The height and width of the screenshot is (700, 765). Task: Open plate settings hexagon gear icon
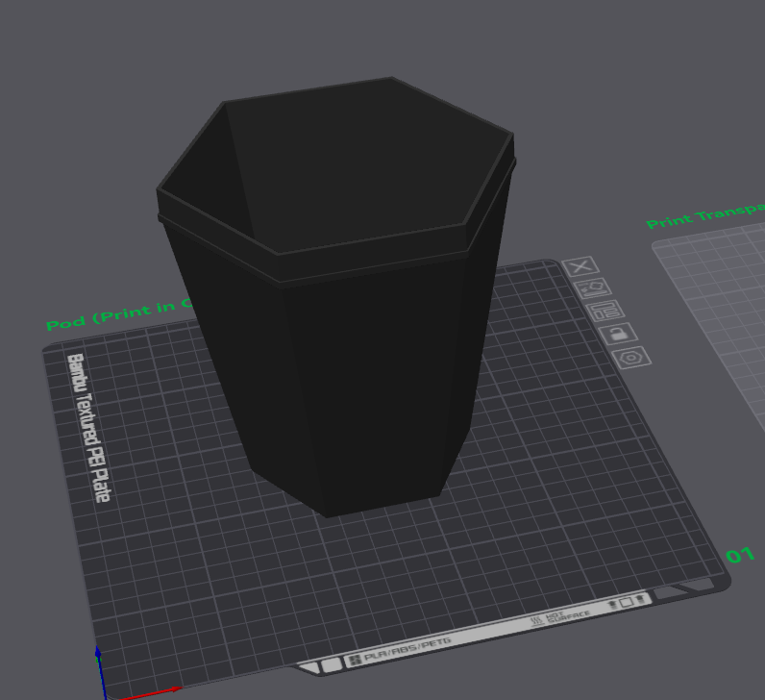click(631, 358)
